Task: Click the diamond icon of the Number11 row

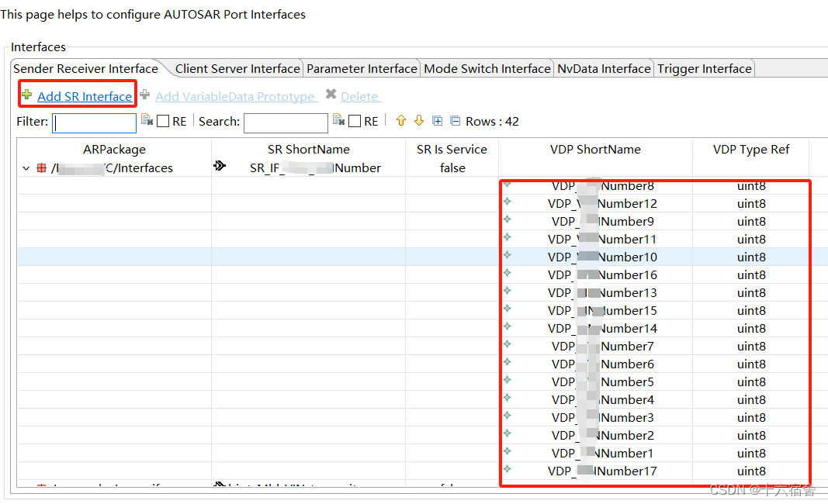Action: click(x=508, y=237)
